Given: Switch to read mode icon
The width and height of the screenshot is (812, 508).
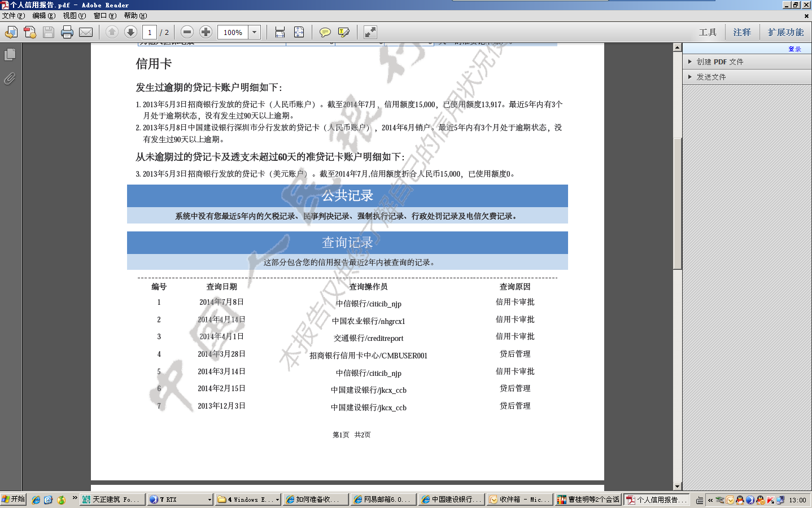Looking at the screenshot, I should pos(370,32).
